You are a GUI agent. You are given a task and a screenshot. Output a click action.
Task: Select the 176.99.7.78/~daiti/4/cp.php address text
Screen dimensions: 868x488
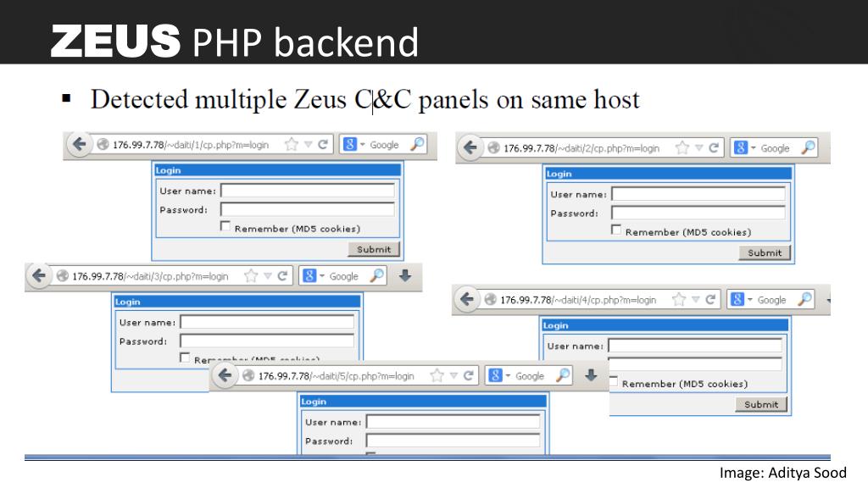click(578, 300)
